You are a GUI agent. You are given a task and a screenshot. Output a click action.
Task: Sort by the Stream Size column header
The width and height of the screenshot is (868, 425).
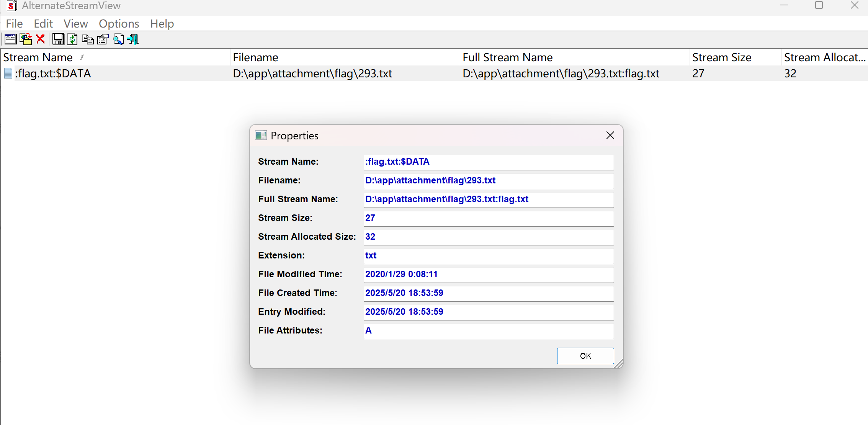tap(721, 57)
